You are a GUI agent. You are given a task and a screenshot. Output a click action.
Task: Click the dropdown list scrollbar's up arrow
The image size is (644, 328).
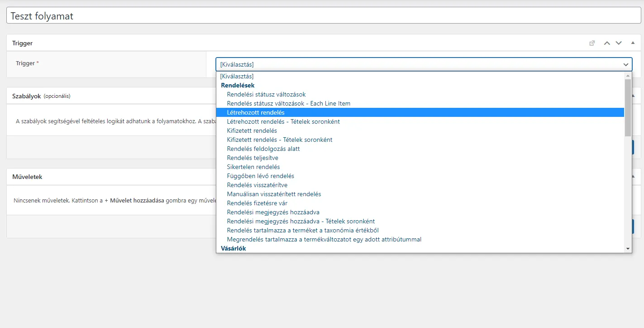628,75
